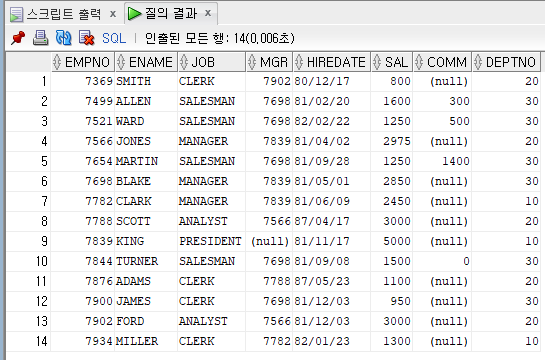Click the ADAMS name cell
This screenshot has height=360, width=545.
(146, 281)
